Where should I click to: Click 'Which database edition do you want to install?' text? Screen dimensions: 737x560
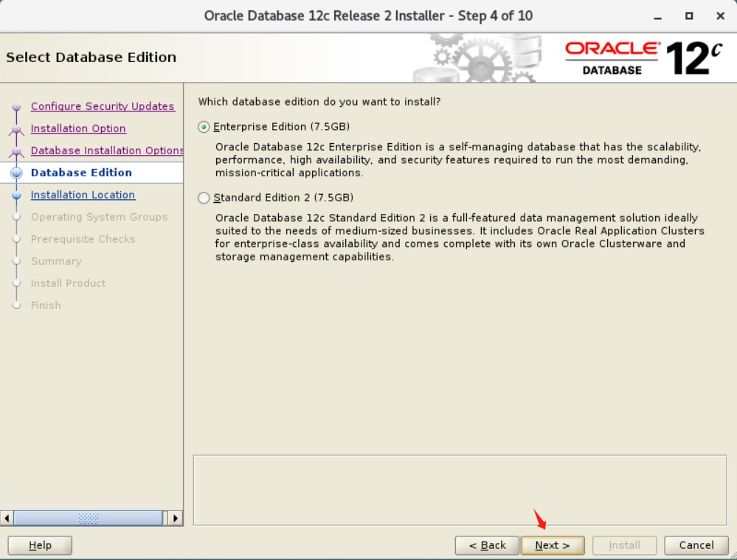point(319,102)
